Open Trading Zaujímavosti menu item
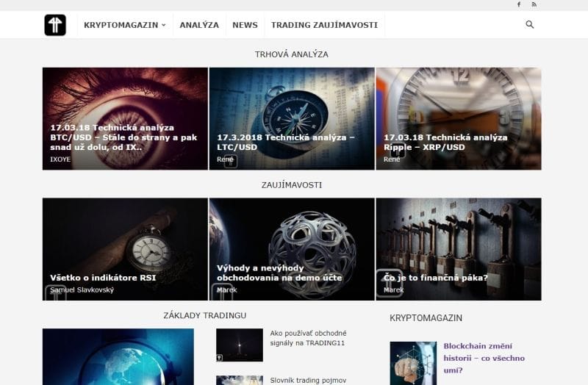The height and width of the screenshot is (385, 588). point(324,25)
